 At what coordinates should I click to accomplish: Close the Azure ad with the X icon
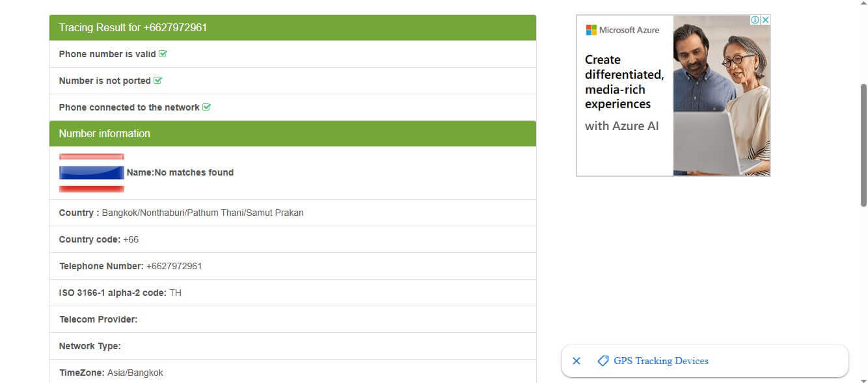tap(766, 20)
